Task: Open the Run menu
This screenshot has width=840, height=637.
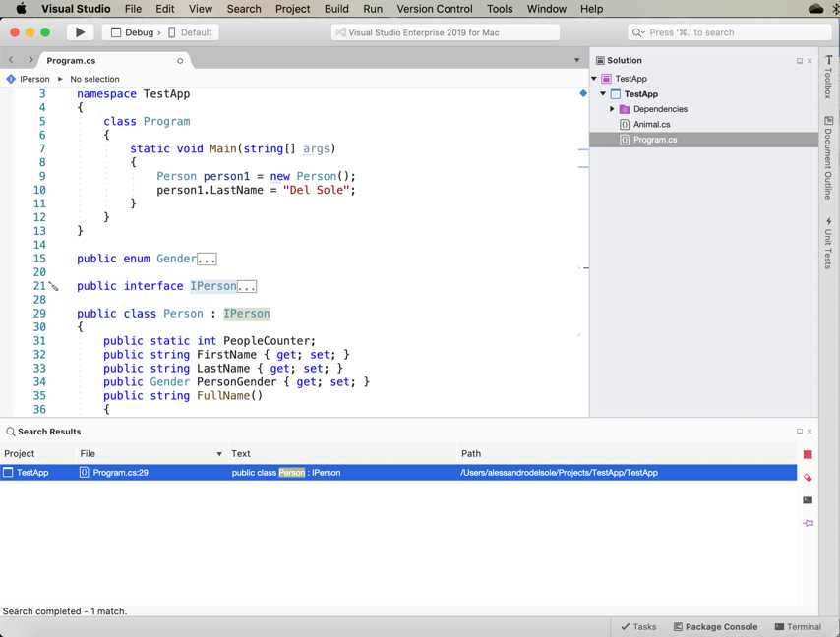Action: coord(373,9)
